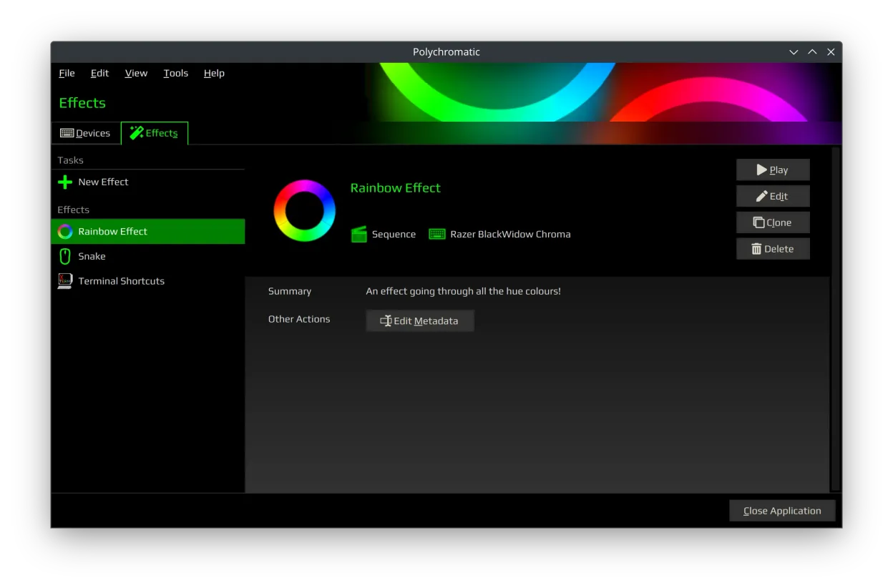The width and height of the screenshot is (893, 588).
Task: Select the Snake effect
Action: [x=148, y=256]
